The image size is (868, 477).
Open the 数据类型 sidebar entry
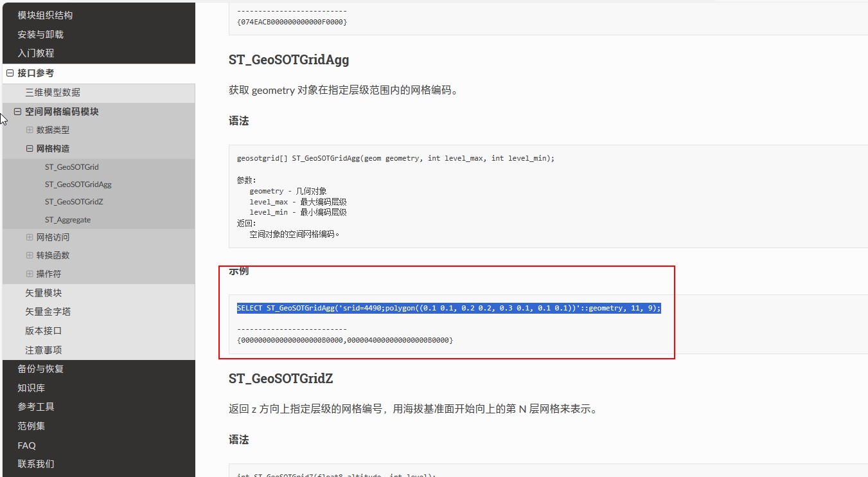point(53,130)
